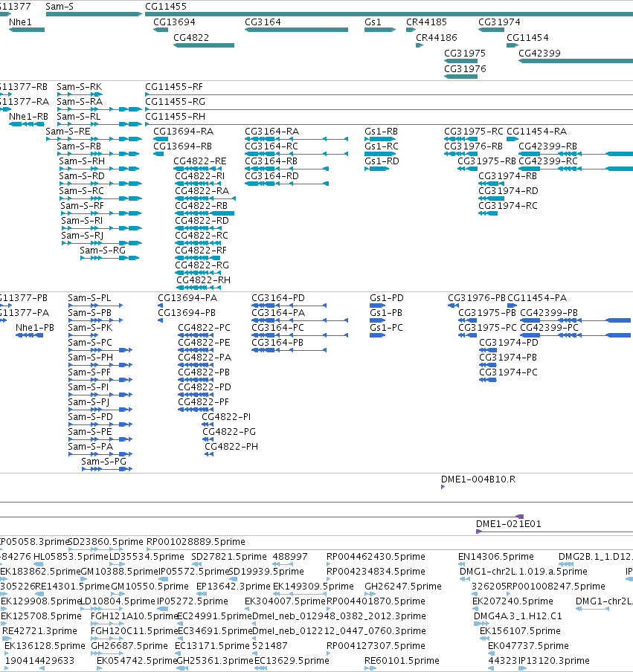Click EST GH26247.5prime
Screen dimensions: 633x672
(x=402, y=587)
